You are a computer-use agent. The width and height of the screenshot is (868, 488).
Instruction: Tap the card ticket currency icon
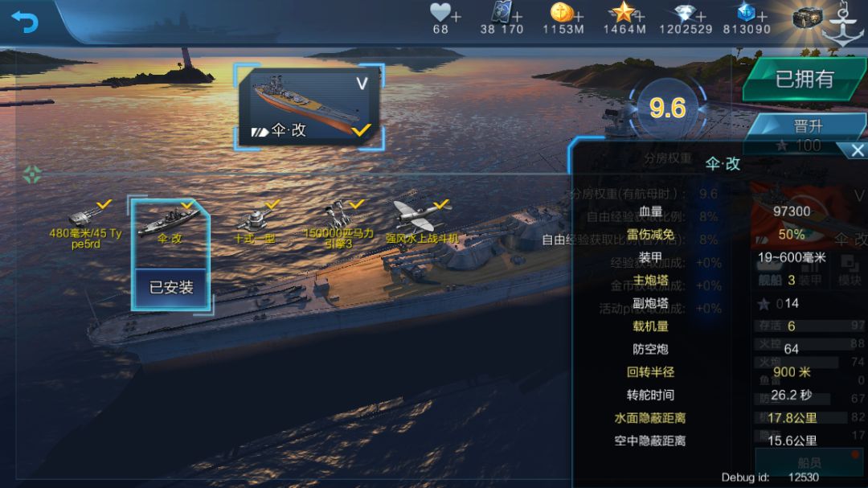pyautogui.click(x=501, y=12)
